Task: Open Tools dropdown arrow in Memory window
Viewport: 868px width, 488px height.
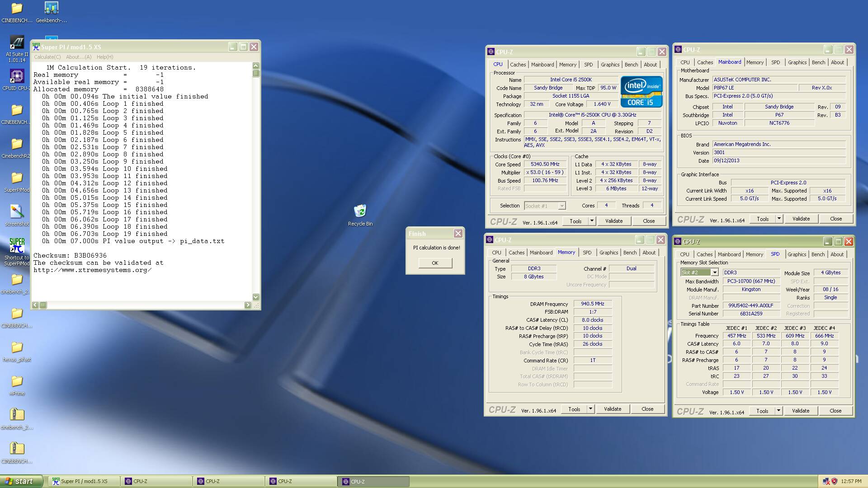Action: [590, 409]
